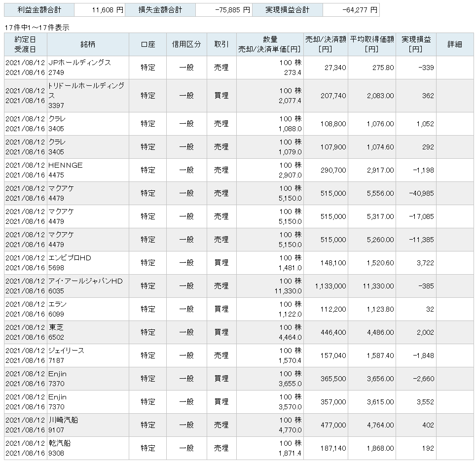Viewport: 476px width, 463px height.
Task: Click the 1,133,000 settlement amount cell
Action: (x=330, y=286)
